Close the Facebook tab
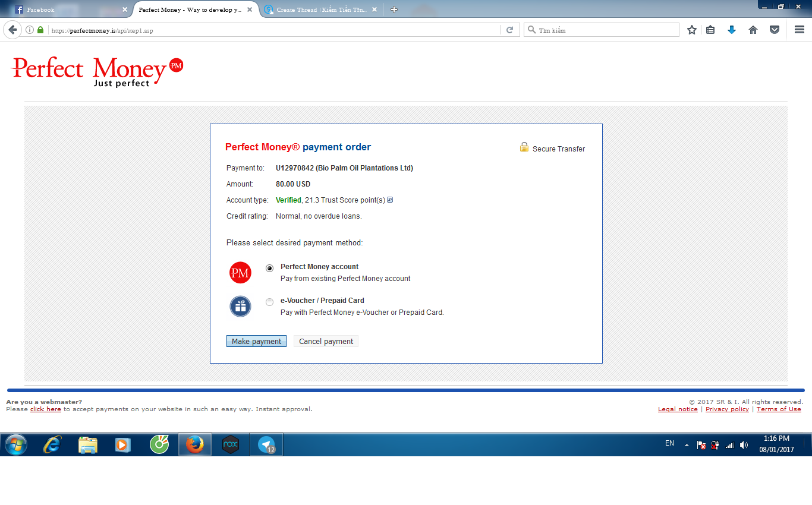Image resolution: width=812 pixels, height=505 pixels. (x=125, y=10)
